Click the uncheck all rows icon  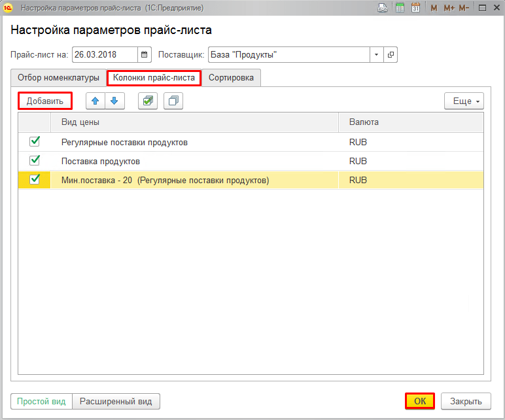(173, 101)
